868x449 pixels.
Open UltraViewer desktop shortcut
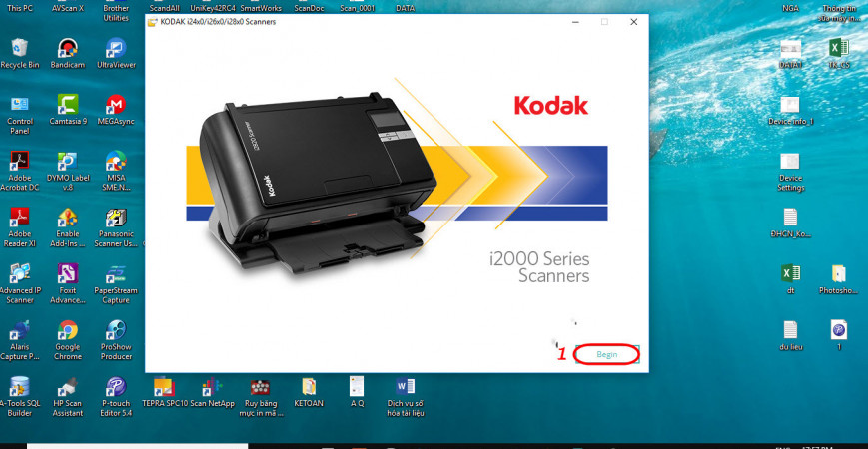116,54
